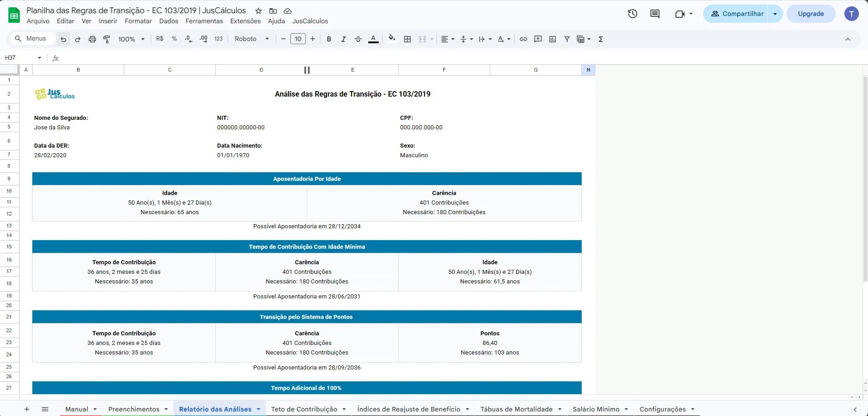
Task: Toggle bold formatting
Action: (x=329, y=39)
